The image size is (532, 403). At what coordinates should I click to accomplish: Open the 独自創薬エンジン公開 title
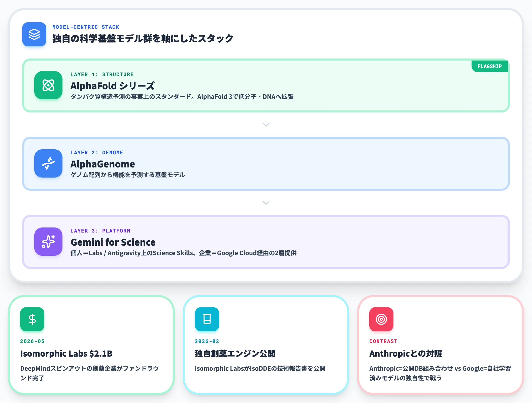click(235, 354)
